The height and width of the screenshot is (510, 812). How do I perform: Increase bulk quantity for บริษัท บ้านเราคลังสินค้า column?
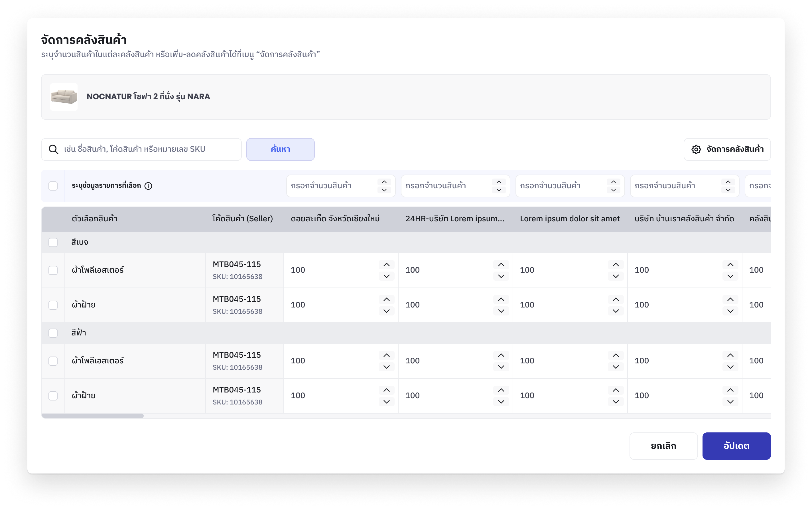click(728, 182)
